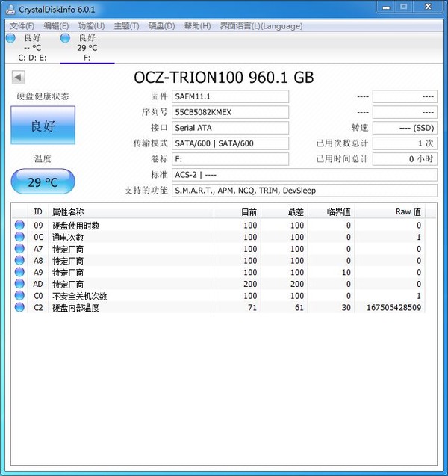The height and width of the screenshot is (476, 448).
Task: Click the drive letter field F:
Action: coord(230,159)
